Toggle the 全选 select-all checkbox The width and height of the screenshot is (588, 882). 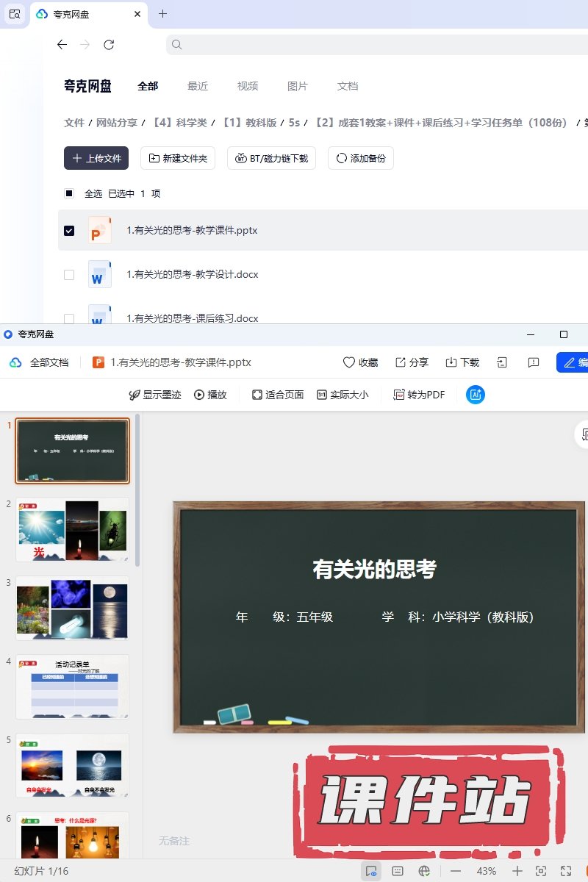(69, 194)
